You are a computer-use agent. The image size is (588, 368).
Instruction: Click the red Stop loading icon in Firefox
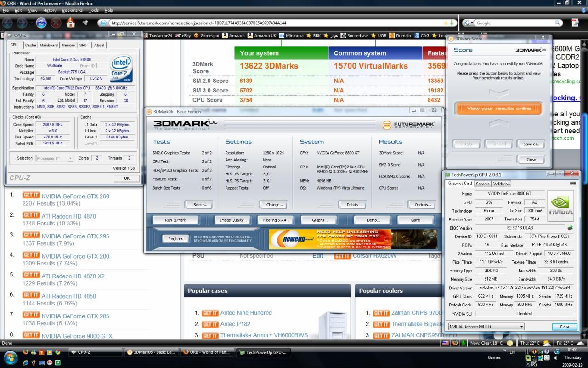pyautogui.click(x=56, y=23)
